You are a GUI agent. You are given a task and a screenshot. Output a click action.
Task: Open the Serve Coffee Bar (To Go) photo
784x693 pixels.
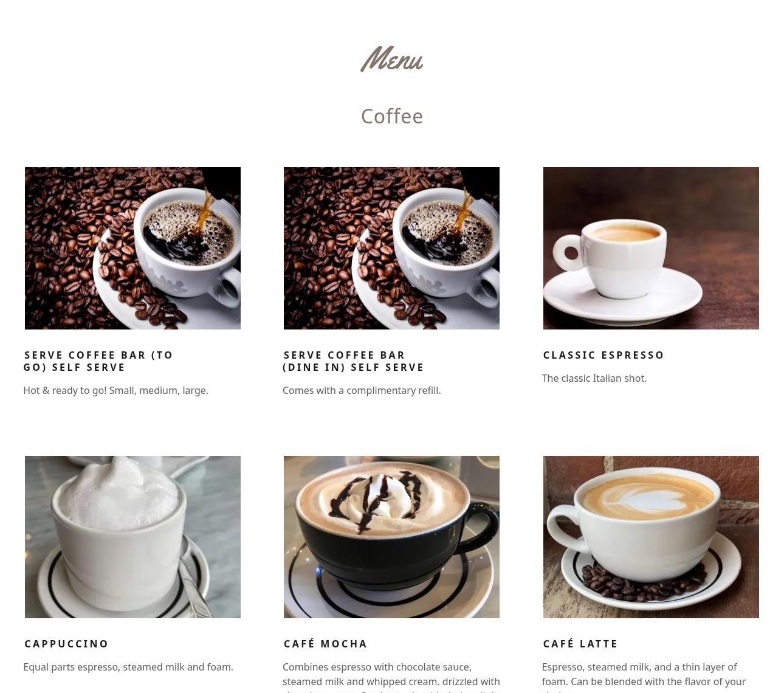[132, 248]
